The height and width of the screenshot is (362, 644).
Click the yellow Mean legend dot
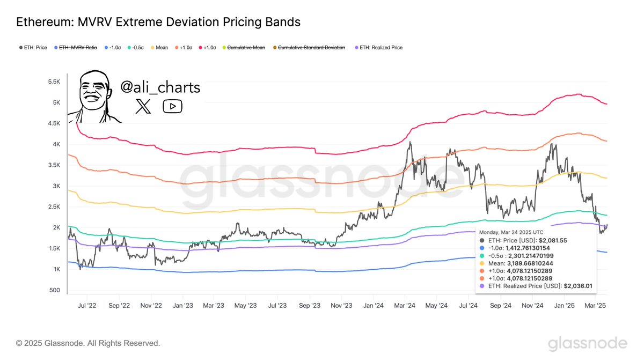click(152, 48)
